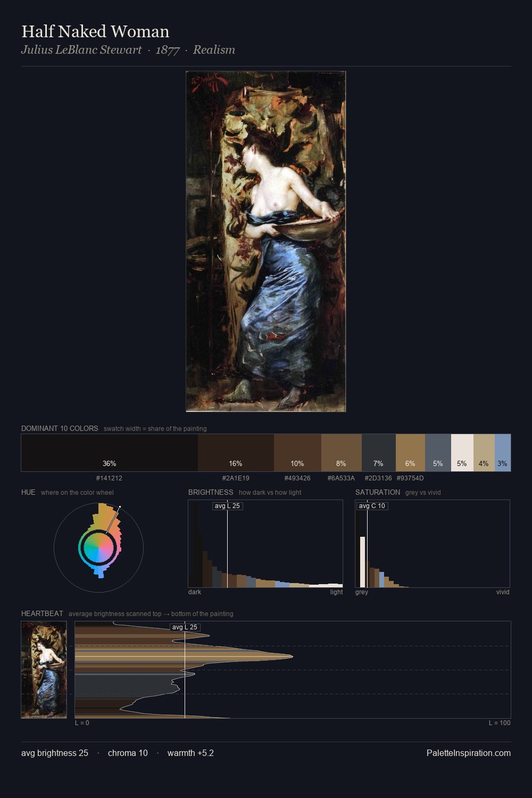Click the 'L = 100' axis label
Viewport: 532px width, 798px height.
coord(500,723)
